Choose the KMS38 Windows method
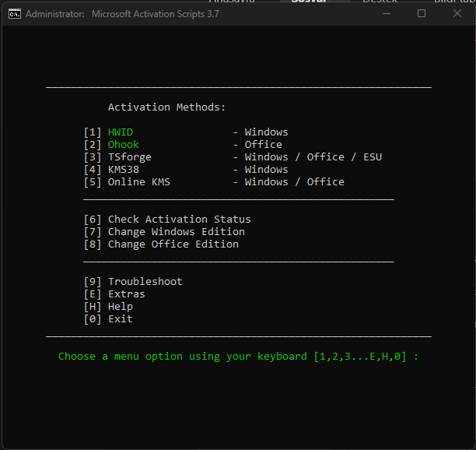The width and height of the screenshot is (476, 450). [x=124, y=170]
